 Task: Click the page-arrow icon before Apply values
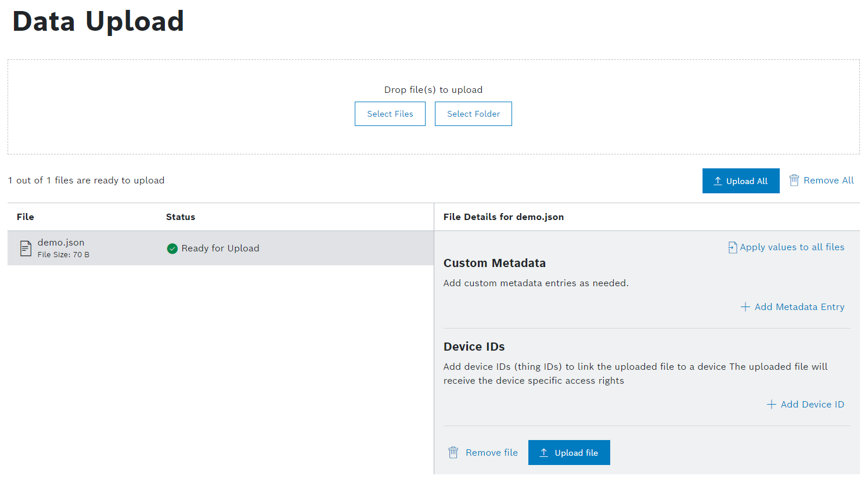733,247
